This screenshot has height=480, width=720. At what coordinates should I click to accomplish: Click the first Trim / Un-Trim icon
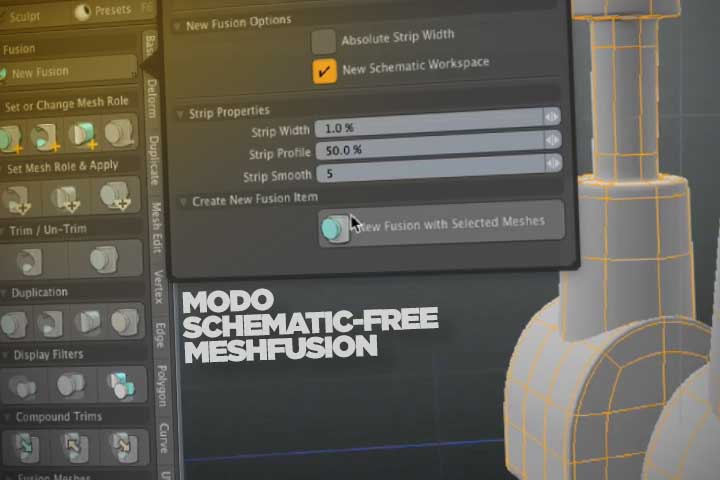(29, 261)
